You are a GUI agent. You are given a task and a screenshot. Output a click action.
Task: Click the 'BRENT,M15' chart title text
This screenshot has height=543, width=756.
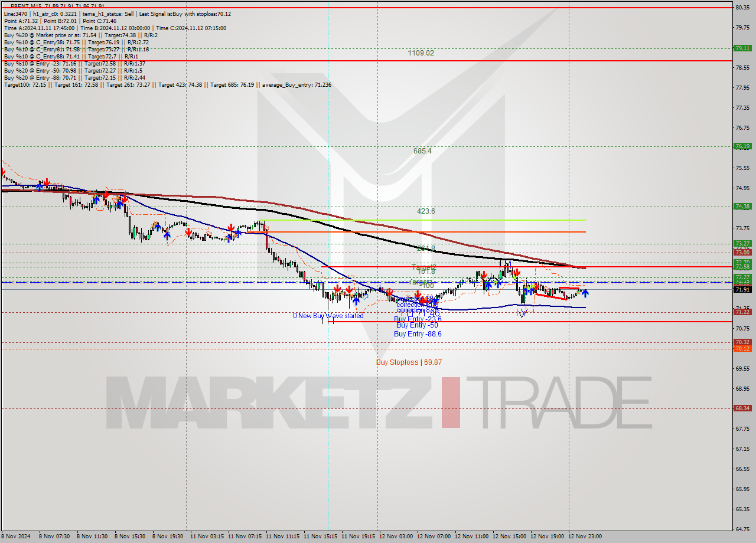coord(25,5)
